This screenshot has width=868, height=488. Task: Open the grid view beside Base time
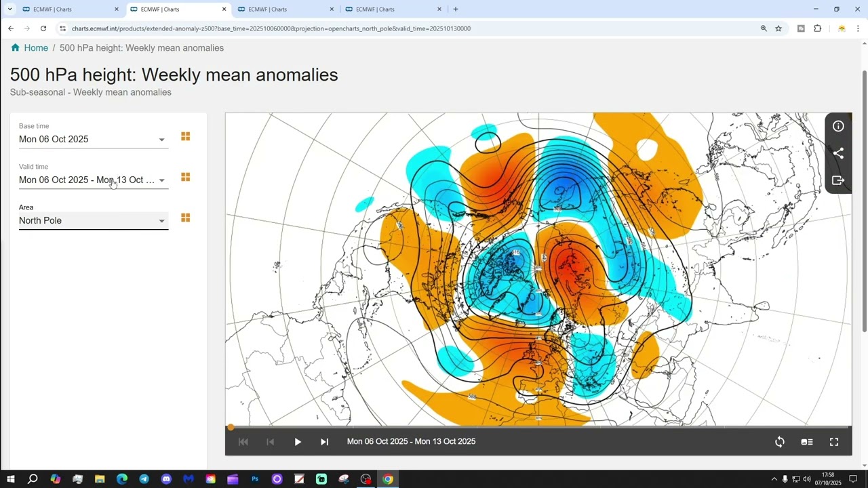185,137
